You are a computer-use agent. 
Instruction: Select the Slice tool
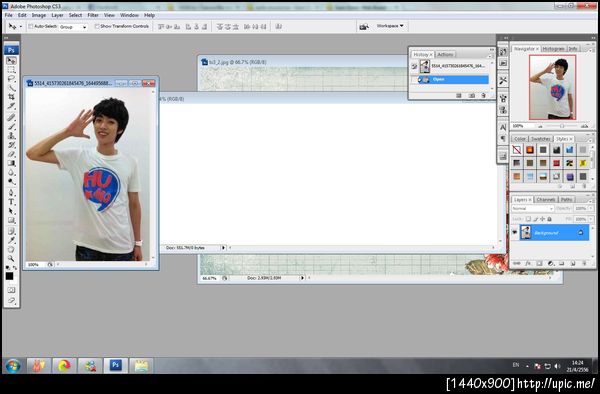[x=11, y=106]
